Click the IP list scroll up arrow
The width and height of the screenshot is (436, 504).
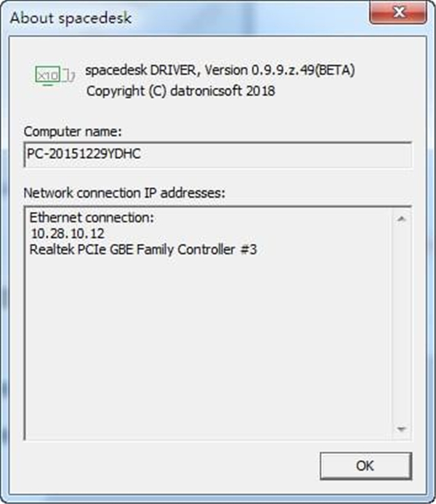(402, 217)
